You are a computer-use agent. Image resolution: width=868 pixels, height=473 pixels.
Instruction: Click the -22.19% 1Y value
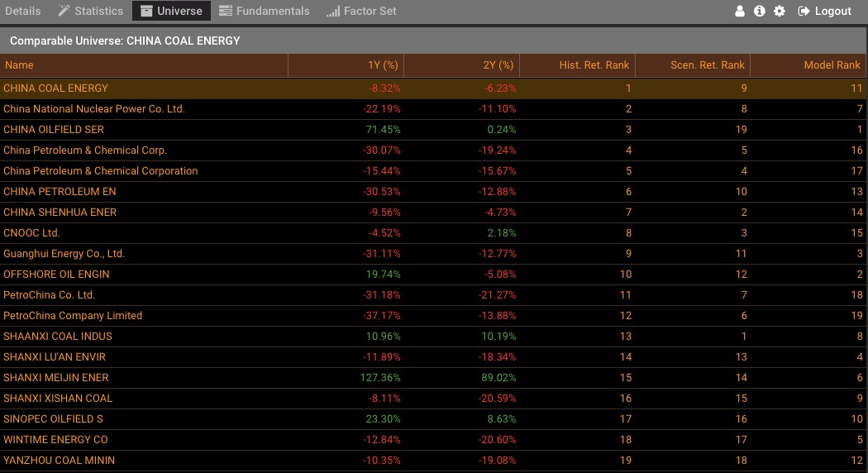point(382,109)
